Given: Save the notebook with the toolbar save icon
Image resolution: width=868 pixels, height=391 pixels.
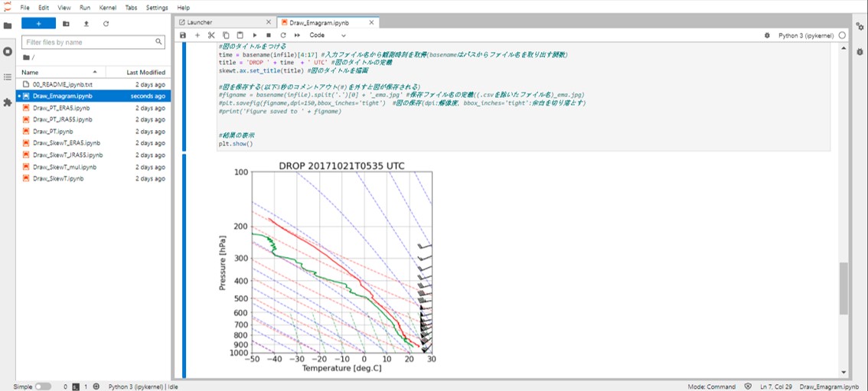Looking at the screenshot, I should (x=183, y=35).
